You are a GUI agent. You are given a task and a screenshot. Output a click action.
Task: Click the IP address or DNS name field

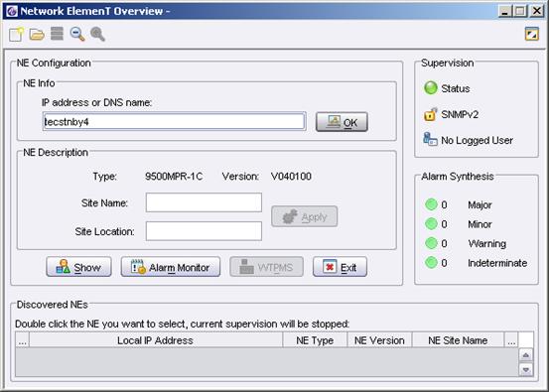click(174, 121)
